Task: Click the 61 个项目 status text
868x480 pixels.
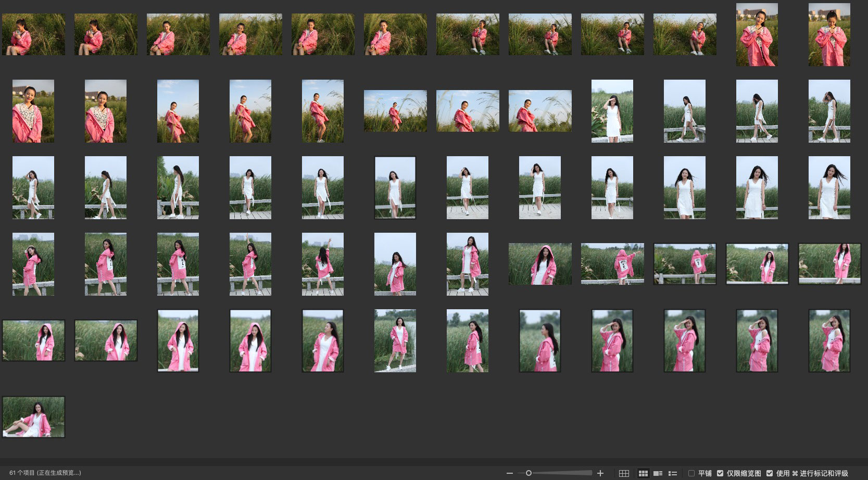Action: click(45, 473)
